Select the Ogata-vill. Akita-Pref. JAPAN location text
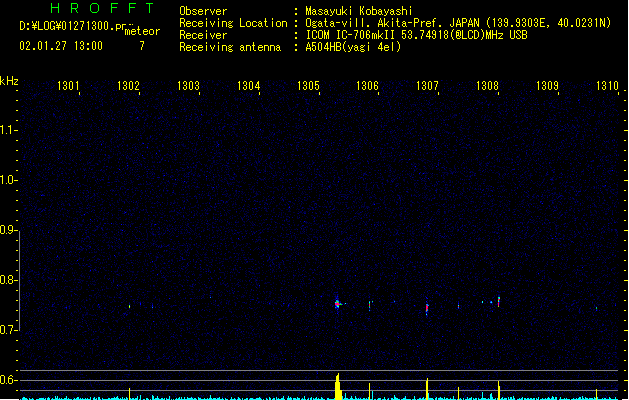 (x=458, y=23)
